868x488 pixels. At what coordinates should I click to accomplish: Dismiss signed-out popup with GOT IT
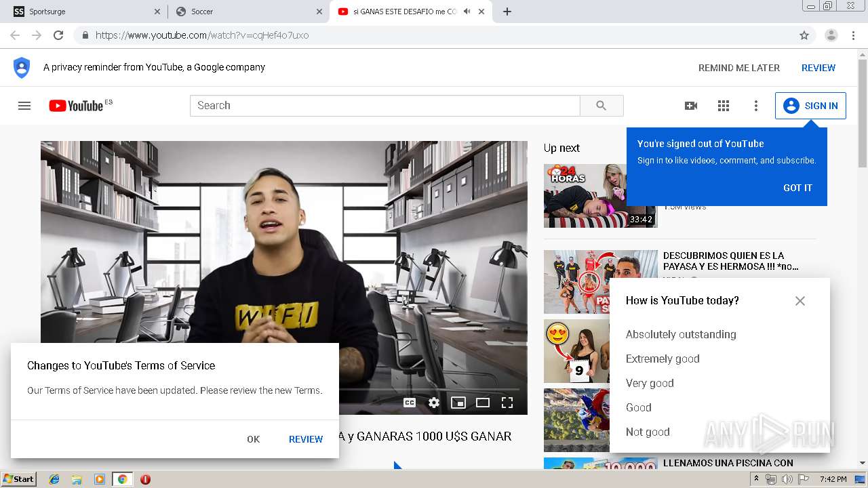(x=797, y=188)
